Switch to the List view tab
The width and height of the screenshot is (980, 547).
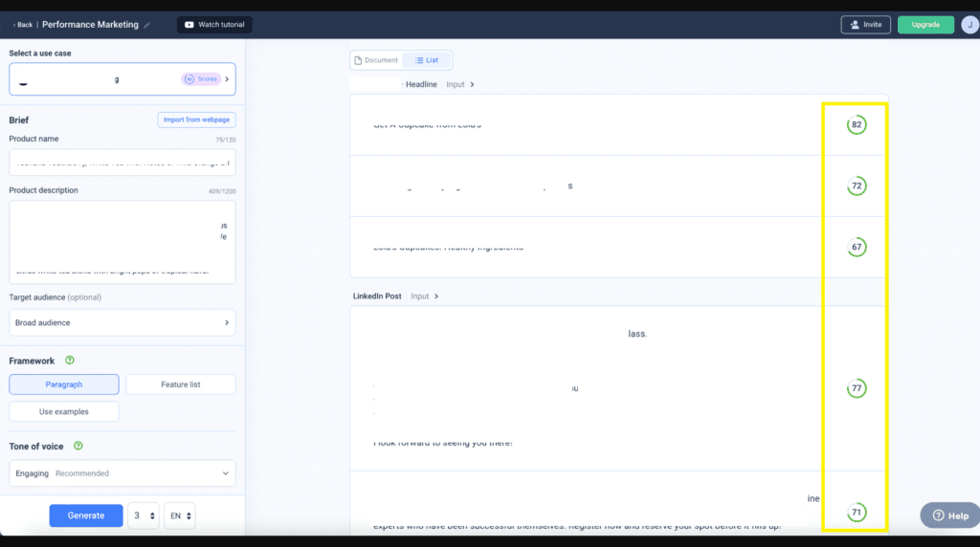pos(427,60)
